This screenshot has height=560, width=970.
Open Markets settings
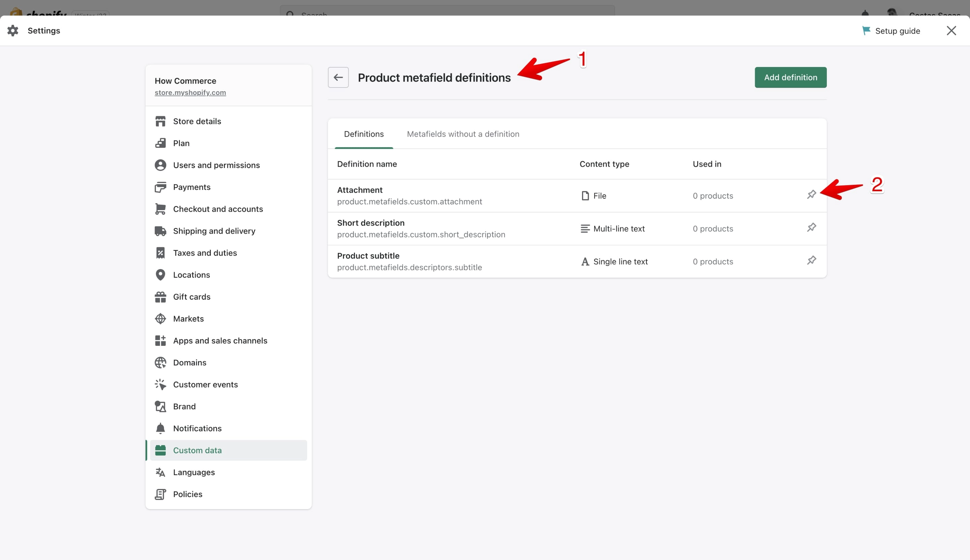tap(228, 319)
